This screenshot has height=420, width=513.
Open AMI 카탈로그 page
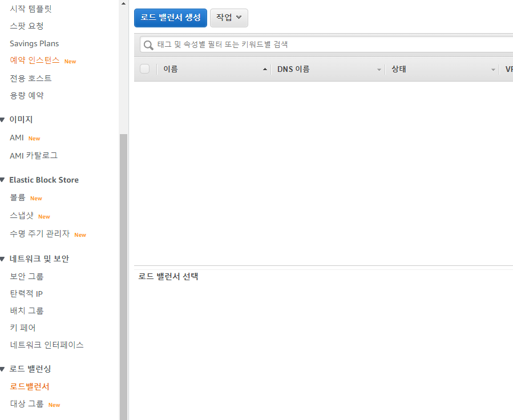coord(34,156)
